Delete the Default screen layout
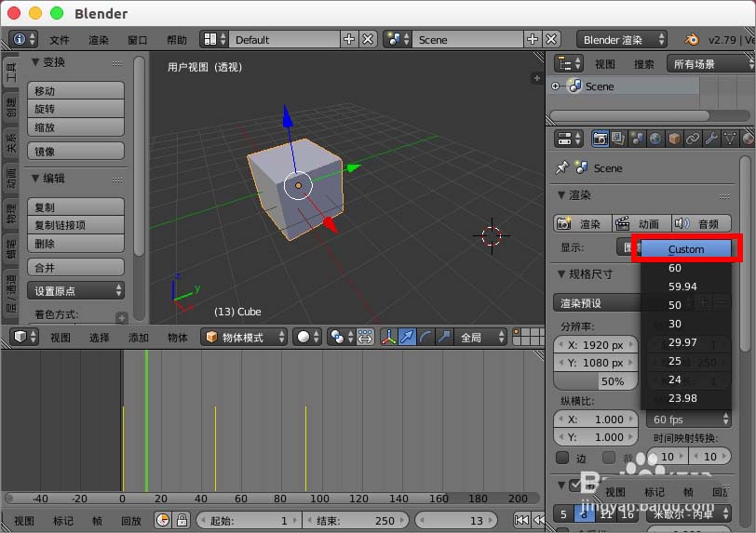 (x=368, y=39)
